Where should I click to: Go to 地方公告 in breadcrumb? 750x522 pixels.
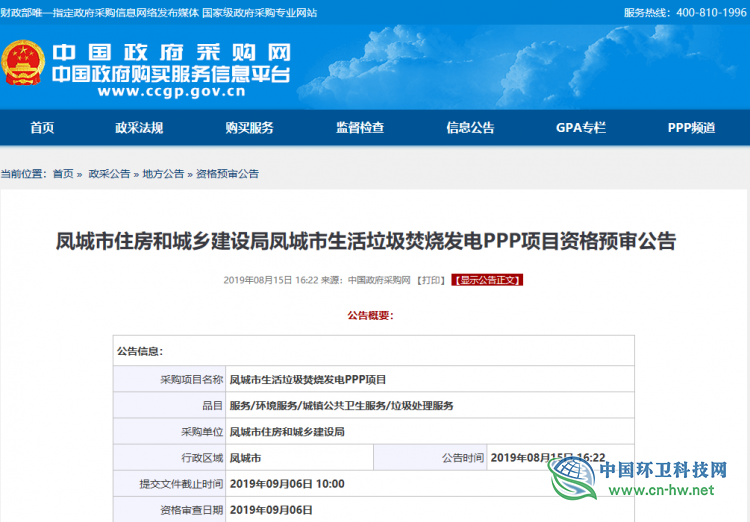pyautogui.click(x=163, y=174)
